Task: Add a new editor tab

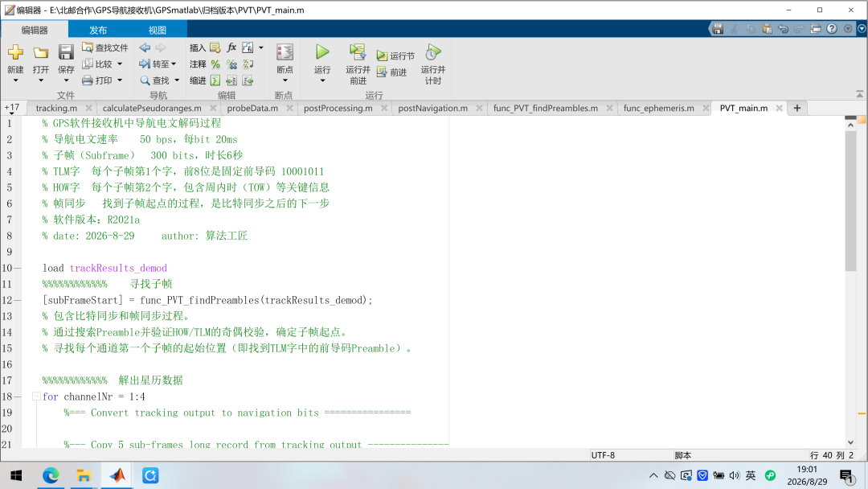Action: point(797,108)
